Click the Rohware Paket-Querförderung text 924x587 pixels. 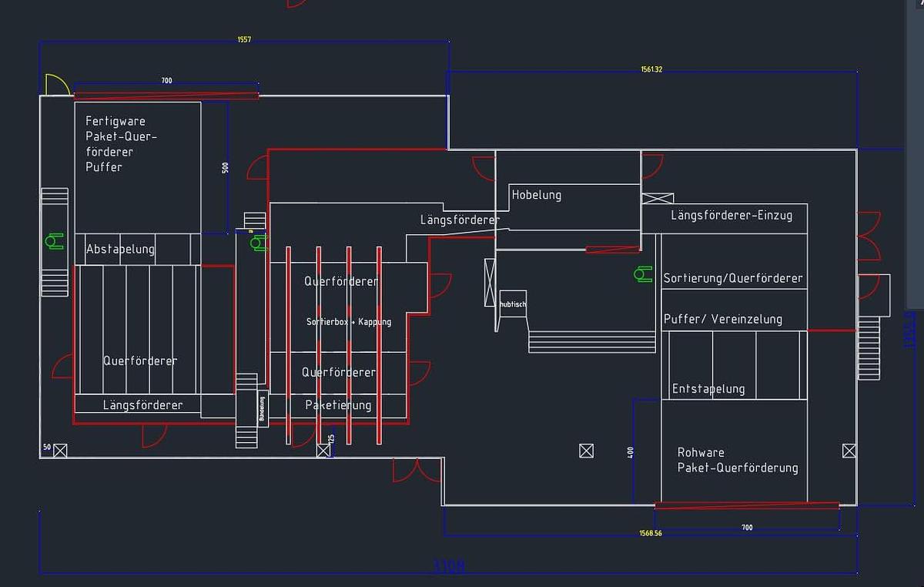point(738,460)
